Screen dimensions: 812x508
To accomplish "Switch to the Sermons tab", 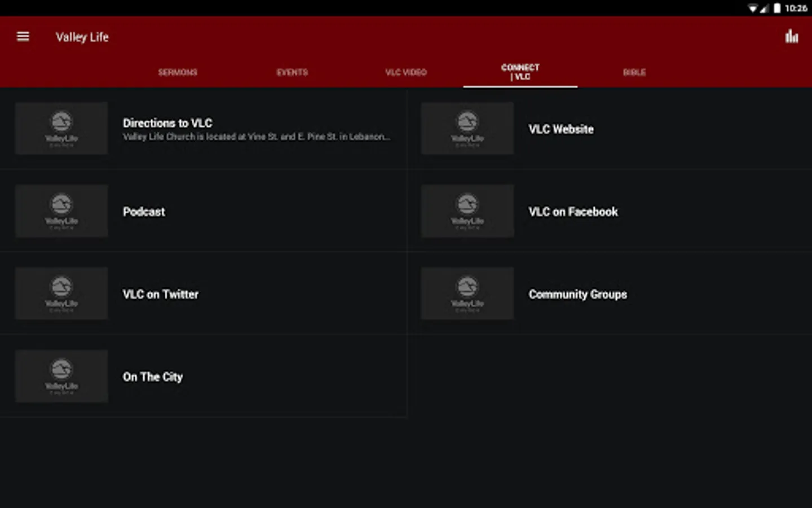I will tap(178, 72).
